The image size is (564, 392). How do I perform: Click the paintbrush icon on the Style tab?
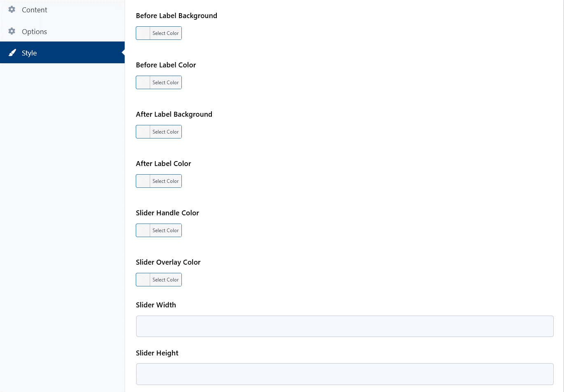click(x=12, y=53)
